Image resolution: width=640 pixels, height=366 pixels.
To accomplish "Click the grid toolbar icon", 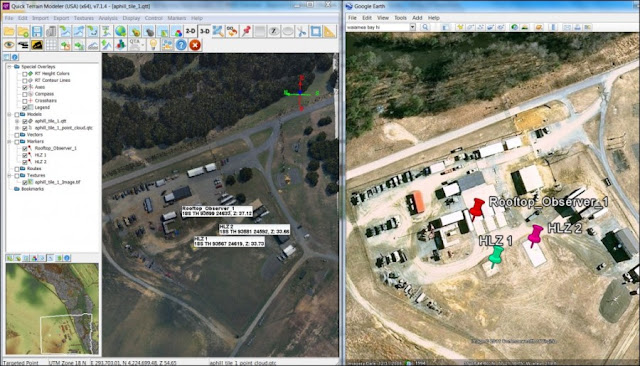I will click(51, 45).
